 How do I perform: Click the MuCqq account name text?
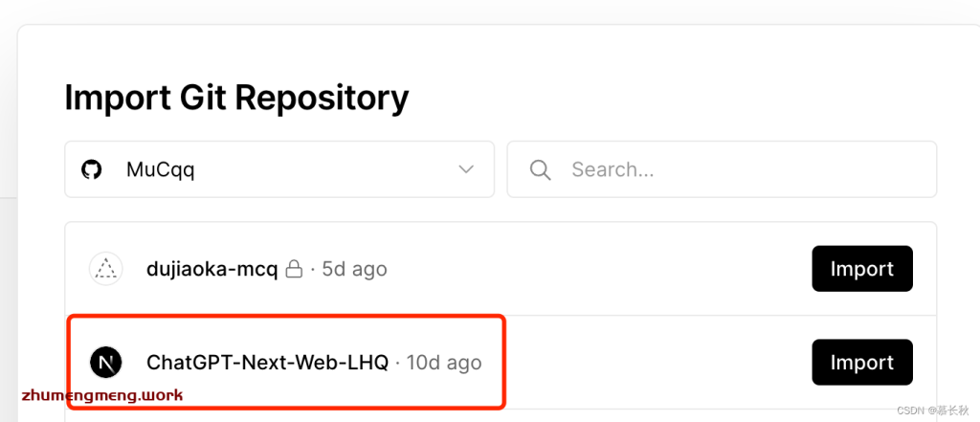pos(160,169)
